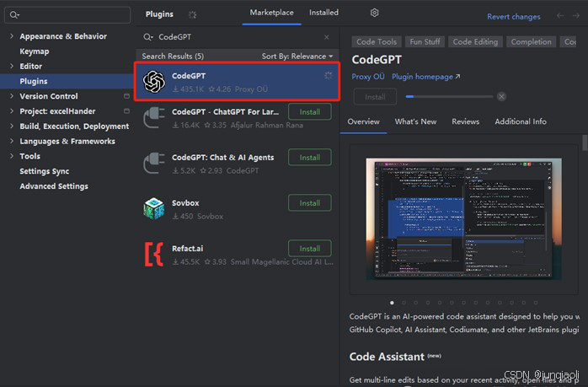Expand Languages & Frameworks node
The image size is (588, 387).
point(12,141)
